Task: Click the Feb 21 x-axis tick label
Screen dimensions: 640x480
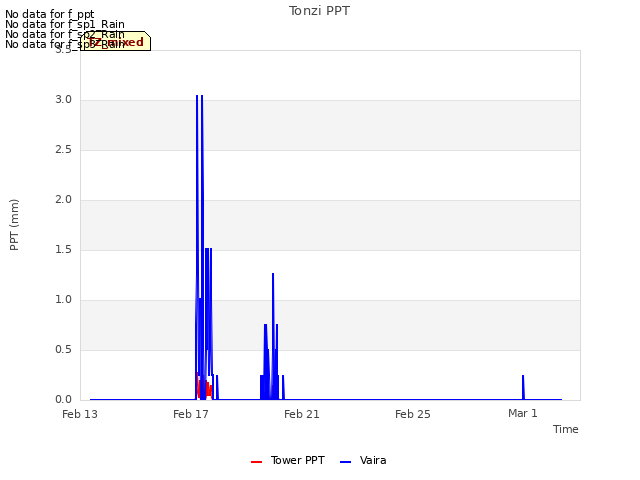Action: (302, 414)
